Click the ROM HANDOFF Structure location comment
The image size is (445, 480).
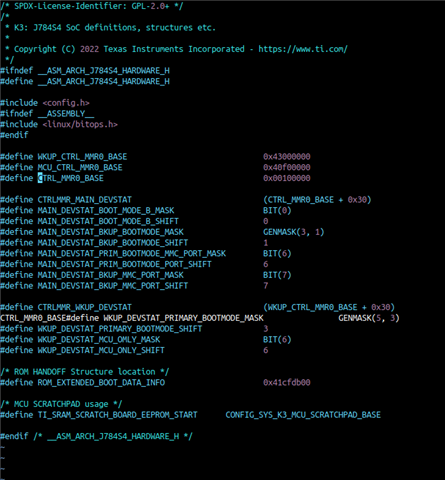point(85,372)
